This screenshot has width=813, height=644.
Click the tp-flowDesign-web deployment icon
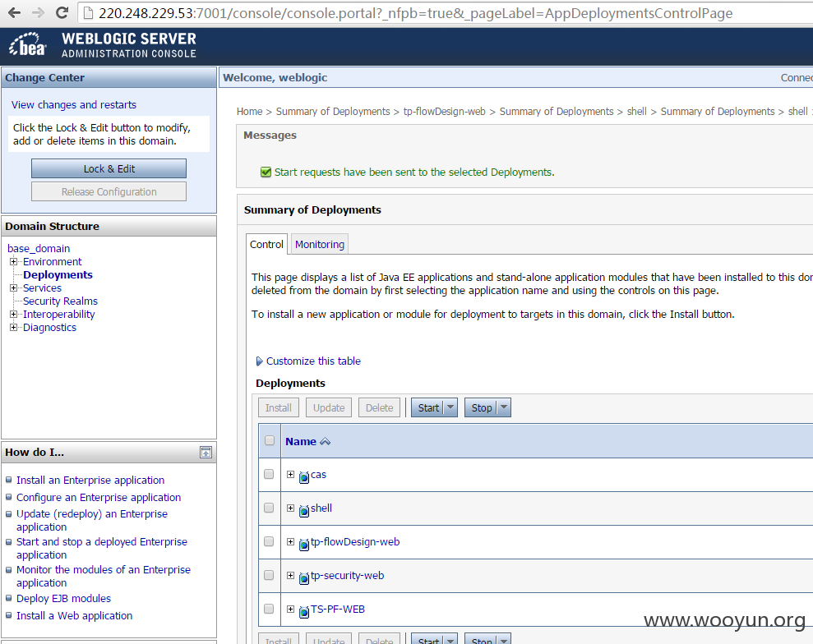(304, 544)
